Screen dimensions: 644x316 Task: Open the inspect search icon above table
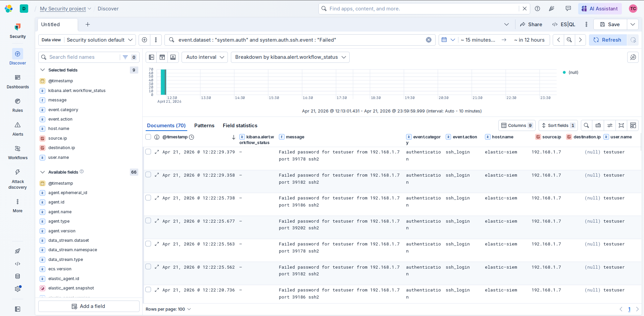pyautogui.click(x=586, y=126)
